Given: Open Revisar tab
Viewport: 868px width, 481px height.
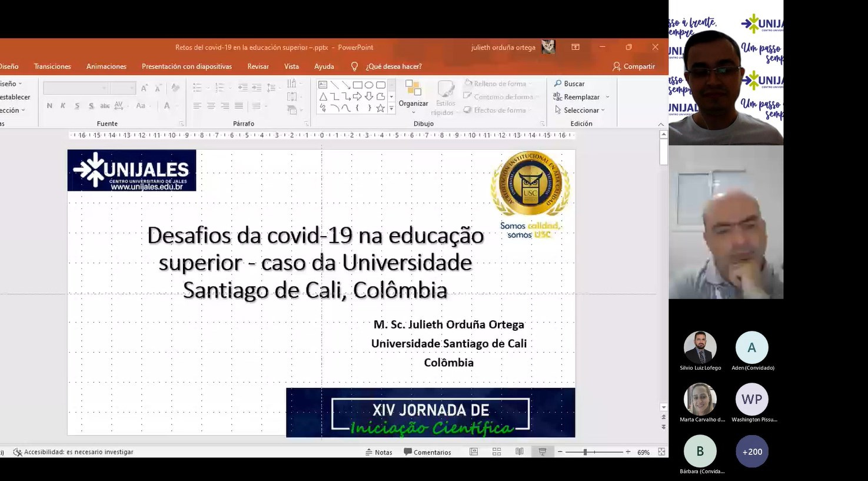Looking at the screenshot, I should point(258,67).
